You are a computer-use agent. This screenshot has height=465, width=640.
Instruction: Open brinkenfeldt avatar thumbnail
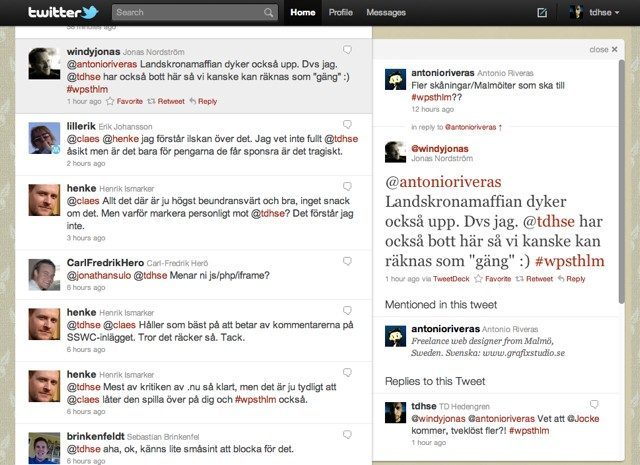pos(44,448)
